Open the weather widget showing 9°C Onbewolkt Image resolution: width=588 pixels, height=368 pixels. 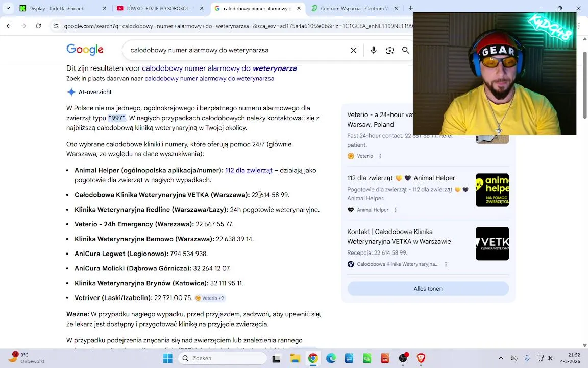[x=26, y=358]
